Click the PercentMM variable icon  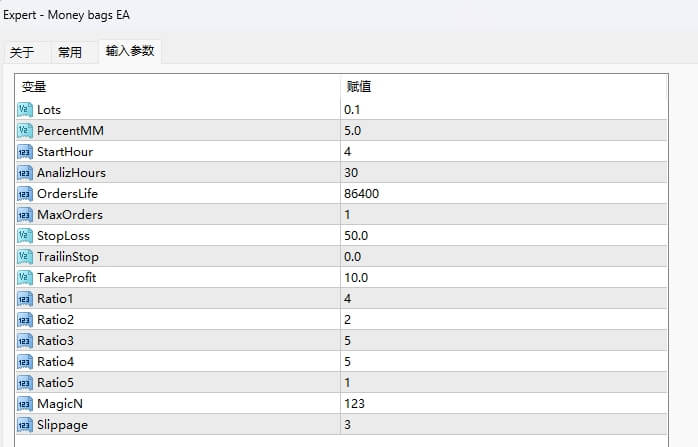pyautogui.click(x=25, y=130)
